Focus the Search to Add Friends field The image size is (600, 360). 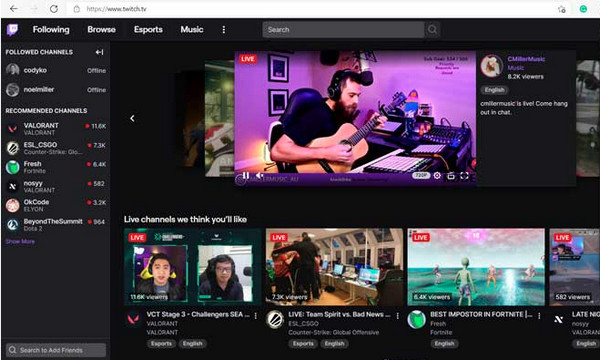pos(56,350)
